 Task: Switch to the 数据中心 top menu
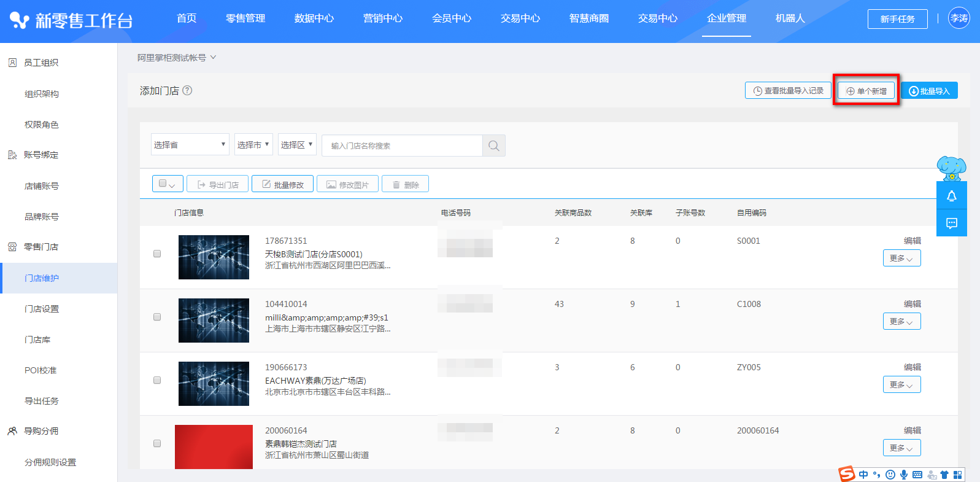(x=314, y=18)
